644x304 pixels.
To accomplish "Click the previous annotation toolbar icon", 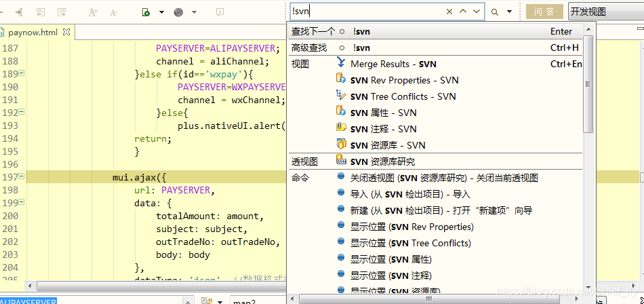I will tap(40, 12).
